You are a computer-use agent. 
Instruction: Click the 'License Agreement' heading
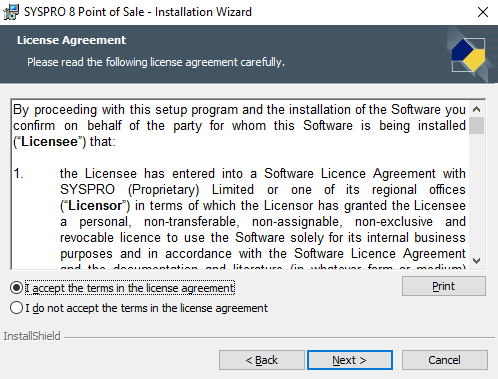[x=71, y=40]
